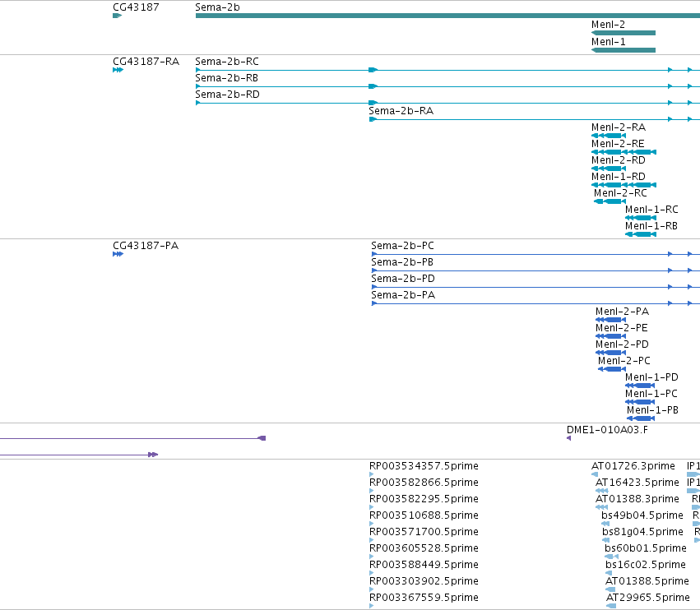Screen dimensions: 700x610
Task: Click the bs81g04.5prime EST arrow glyph
Action: (605, 540)
